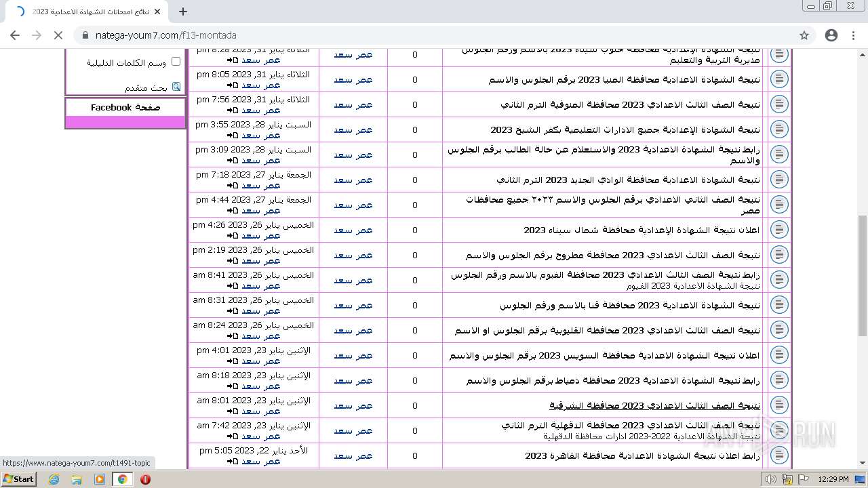Click topic icon for القليوبية row
This screenshot has height=488, width=868.
[779, 330]
